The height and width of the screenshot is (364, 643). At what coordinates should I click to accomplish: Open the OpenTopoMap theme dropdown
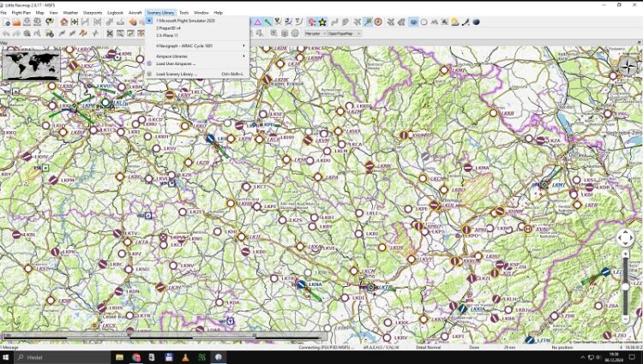coord(346,33)
